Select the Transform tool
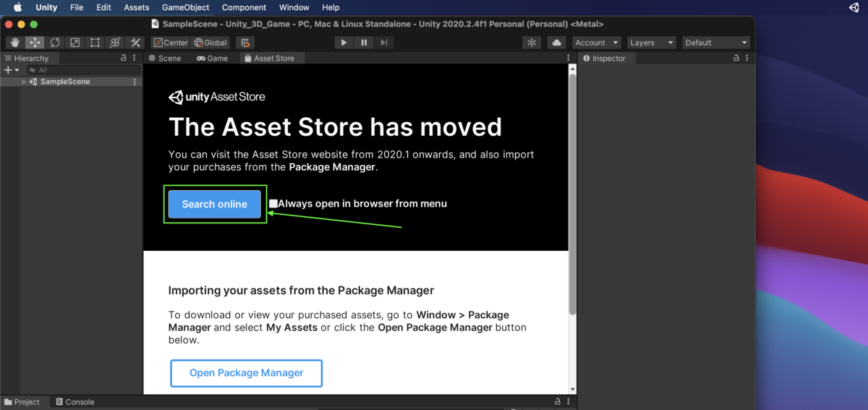868x410 pixels. coord(115,43)
